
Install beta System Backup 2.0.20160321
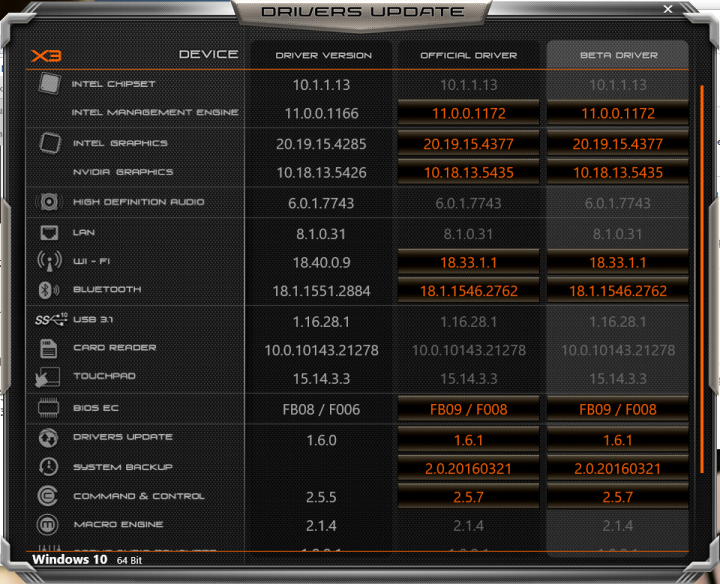pos(618,468)
